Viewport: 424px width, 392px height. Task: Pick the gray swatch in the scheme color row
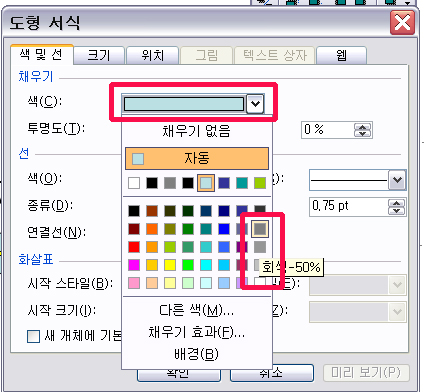click(x=170, y=183)
